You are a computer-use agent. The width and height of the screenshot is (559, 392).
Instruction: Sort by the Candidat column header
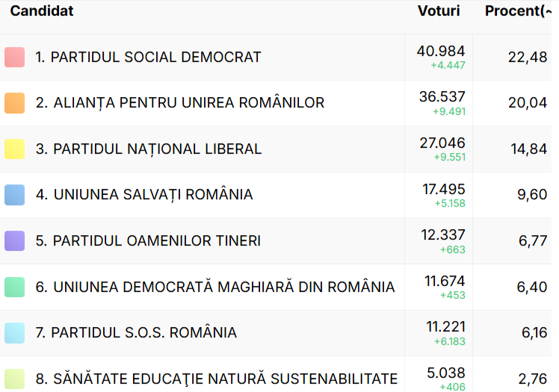pyautogui.click(x=42, y=11)
